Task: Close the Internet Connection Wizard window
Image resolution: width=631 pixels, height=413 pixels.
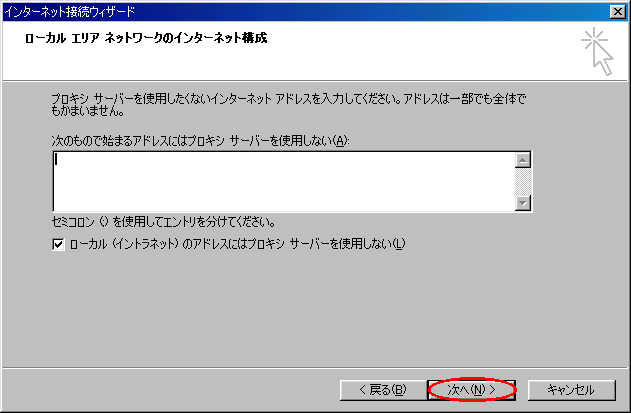Action: tap(617, 11)
